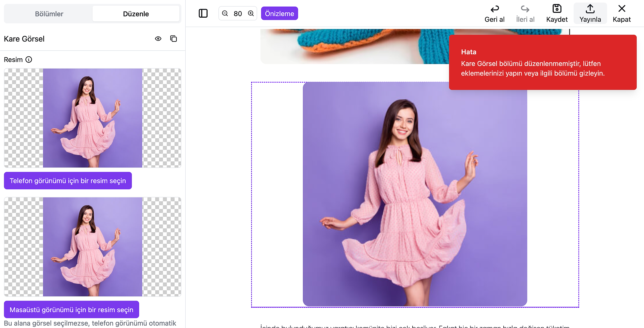644x328 pixels.
Task: Click the zoom out magnifier icon
Action: point(225,13)
